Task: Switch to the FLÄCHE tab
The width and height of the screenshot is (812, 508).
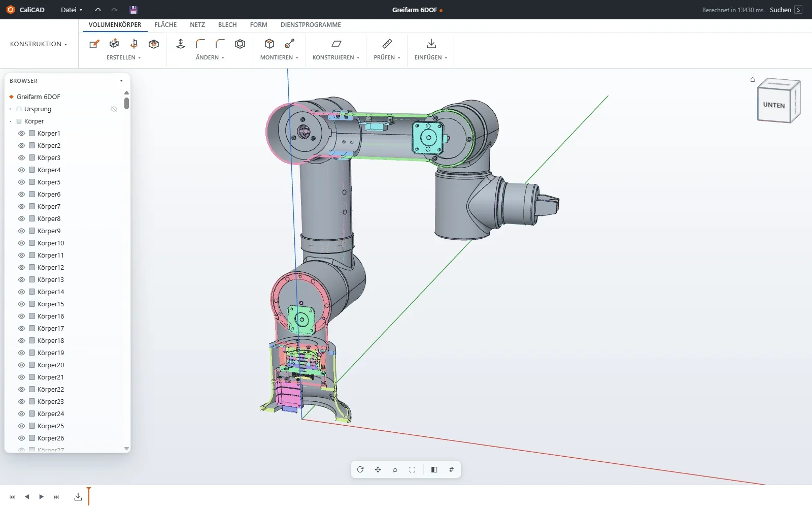Action: (x=165, y=25)
